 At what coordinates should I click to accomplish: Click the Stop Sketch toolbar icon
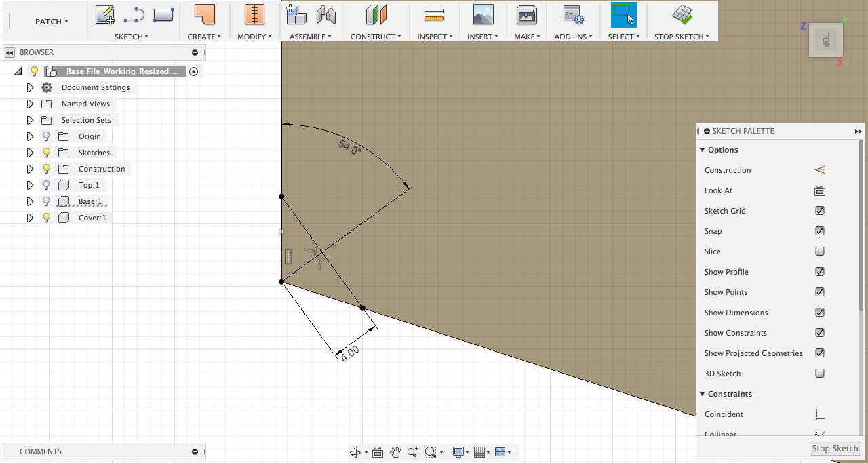click(682, 14)
